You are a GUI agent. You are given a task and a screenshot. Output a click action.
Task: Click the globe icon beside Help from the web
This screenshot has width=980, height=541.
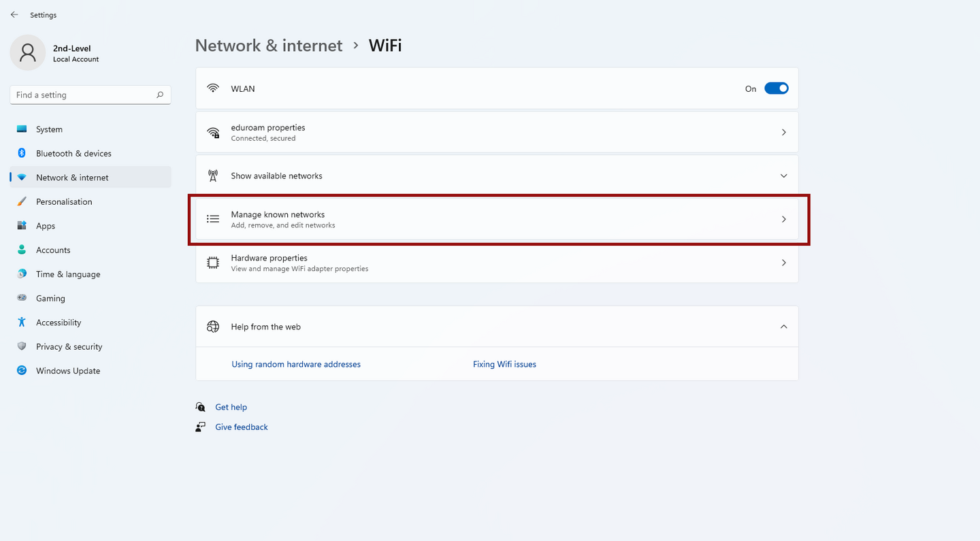213,327
